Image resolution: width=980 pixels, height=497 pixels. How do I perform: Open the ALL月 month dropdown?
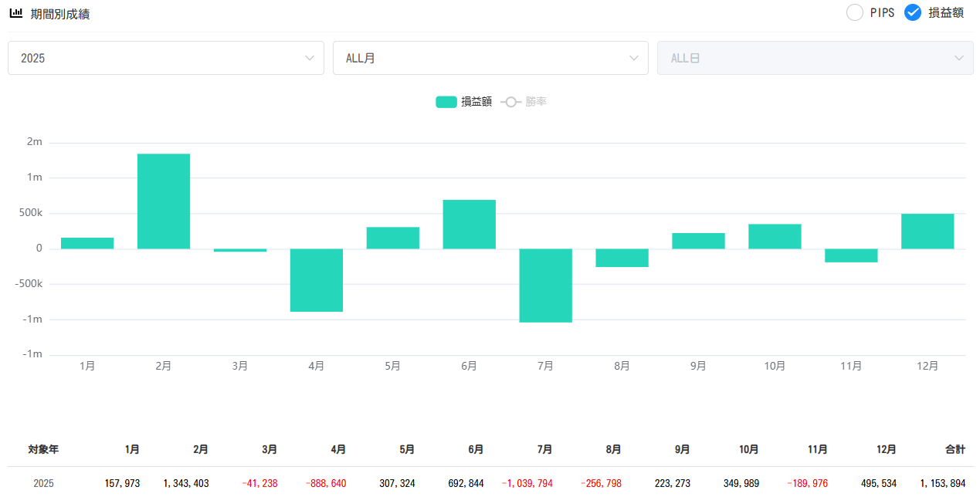(490, 58)
